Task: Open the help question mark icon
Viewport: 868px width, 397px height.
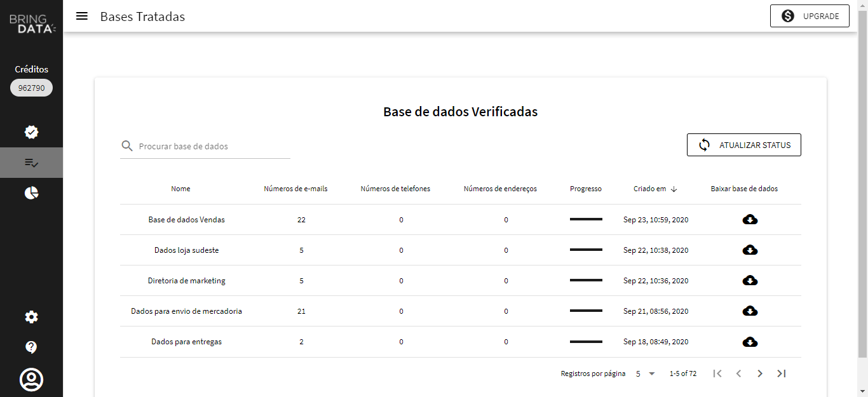Action: 31,347
